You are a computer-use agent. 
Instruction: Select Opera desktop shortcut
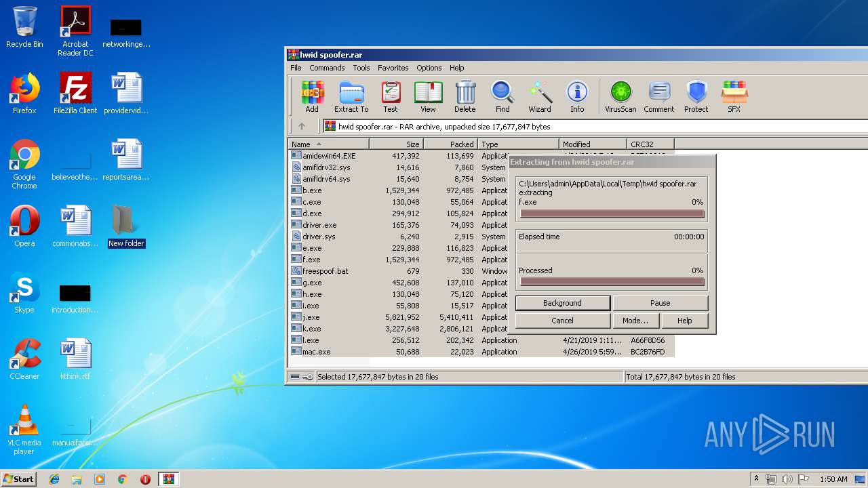coord(24,226)
